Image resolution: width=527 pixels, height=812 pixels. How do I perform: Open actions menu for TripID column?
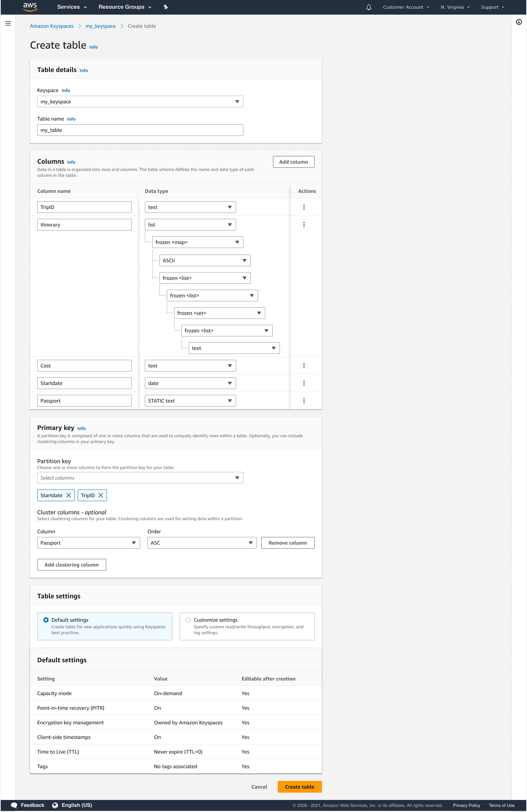[x=304, y=207]
